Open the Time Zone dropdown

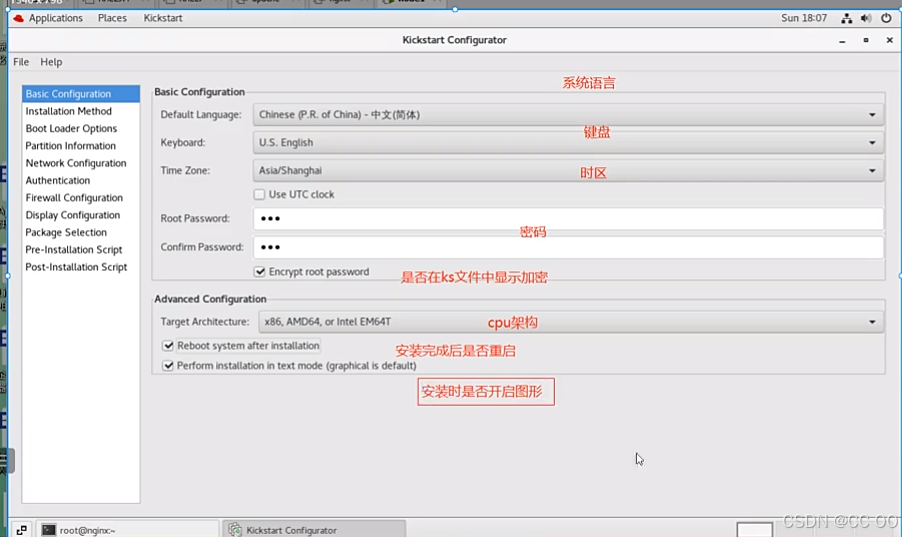[x=568, y=170]
